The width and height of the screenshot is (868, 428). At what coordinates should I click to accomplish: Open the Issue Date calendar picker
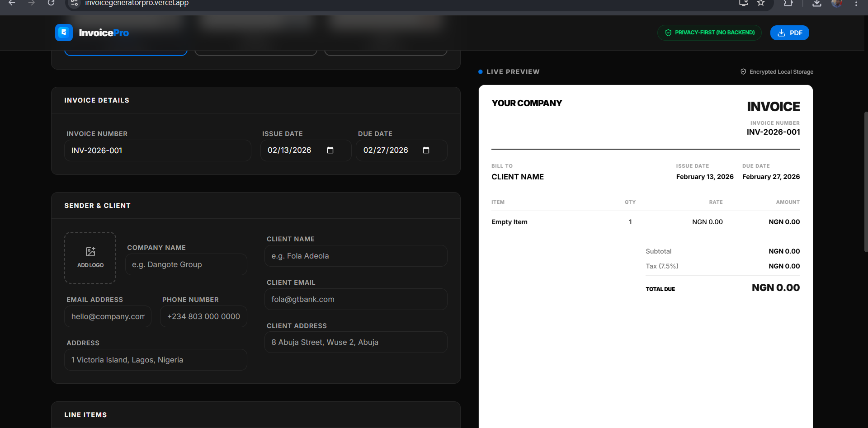330,151
